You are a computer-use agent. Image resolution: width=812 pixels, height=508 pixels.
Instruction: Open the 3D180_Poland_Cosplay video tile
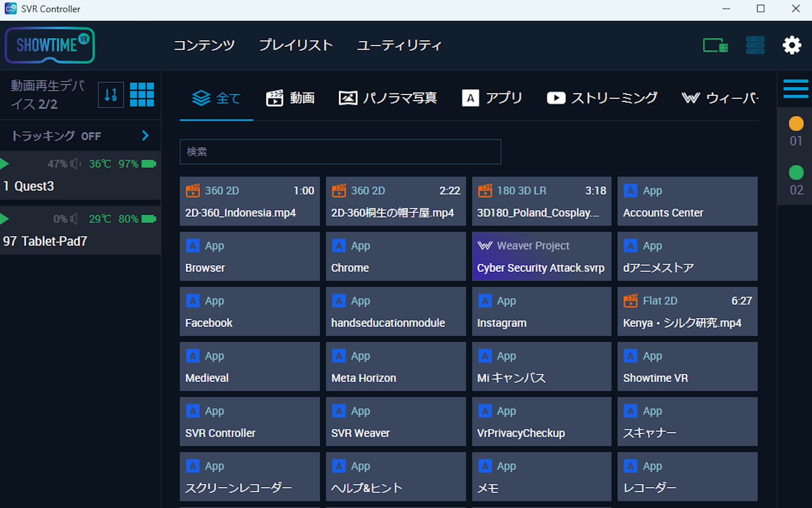542,201
